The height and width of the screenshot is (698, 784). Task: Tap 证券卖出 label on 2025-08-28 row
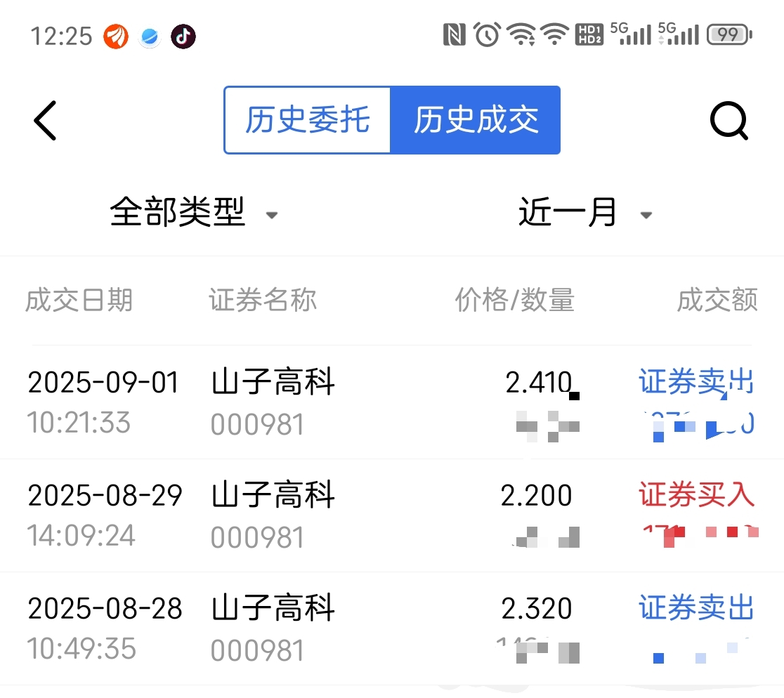click(696, 607)
